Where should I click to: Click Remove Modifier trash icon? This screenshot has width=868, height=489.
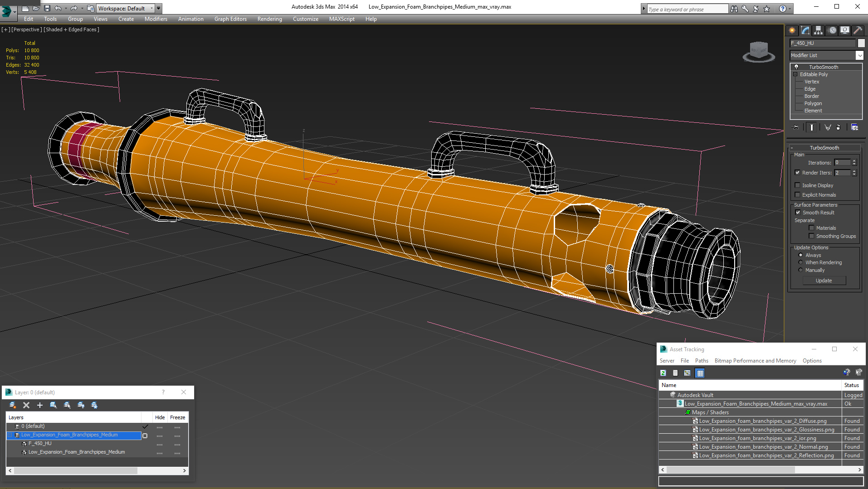(x=838, y=127)
